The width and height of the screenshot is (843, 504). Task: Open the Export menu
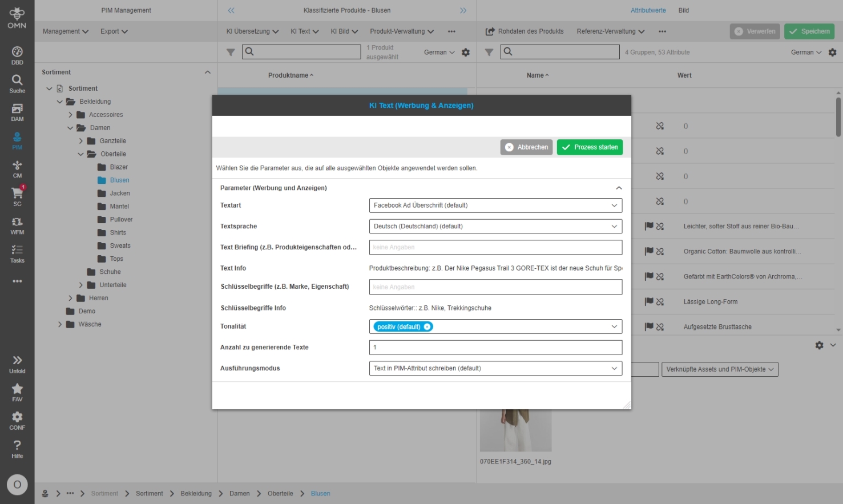(x=114, y=31)
